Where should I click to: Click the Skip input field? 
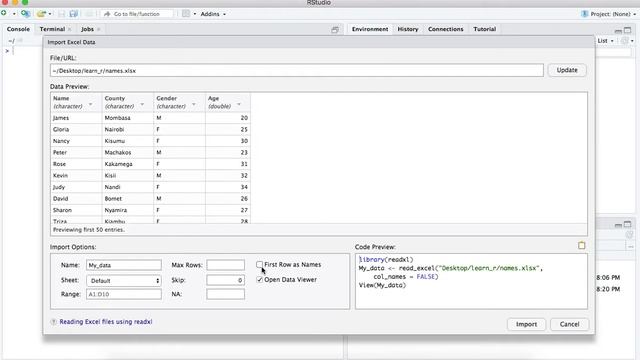[x=225, y=280]
